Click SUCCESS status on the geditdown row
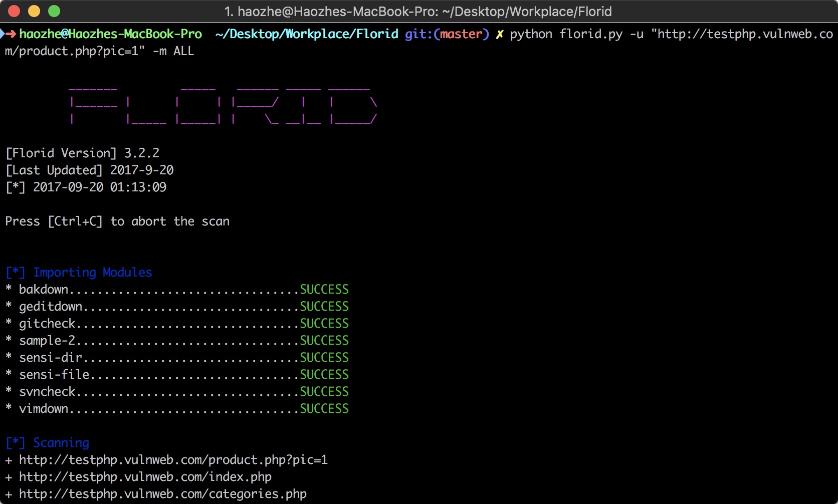838x504 pixels. (324, 307)
